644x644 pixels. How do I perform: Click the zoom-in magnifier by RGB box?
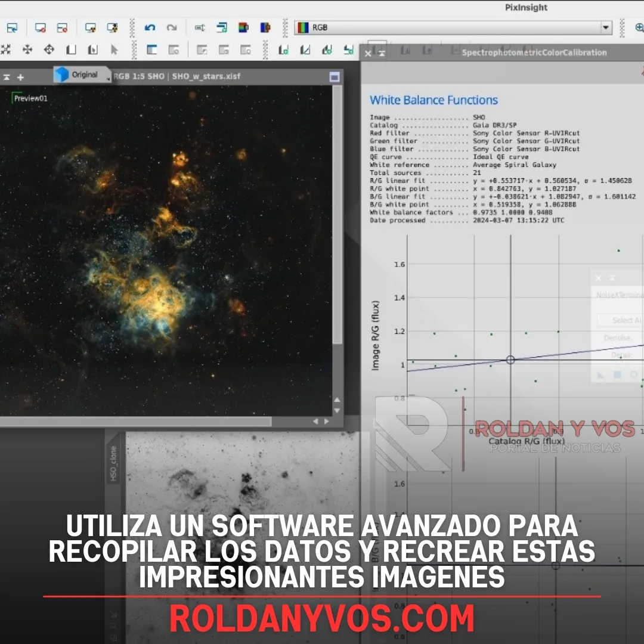pos(639,27)
